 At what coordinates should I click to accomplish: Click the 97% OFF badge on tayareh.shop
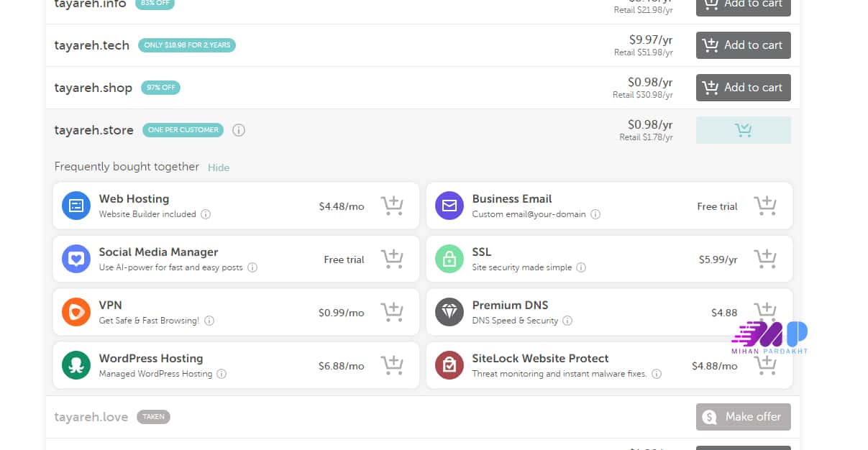[x=160, y=88]
